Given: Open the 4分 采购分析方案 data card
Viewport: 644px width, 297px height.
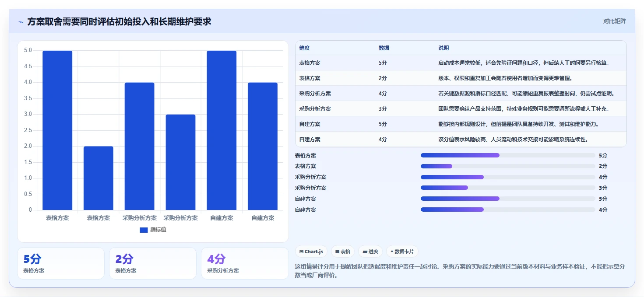Looking at the screenshot, I should tap(245, 263).
